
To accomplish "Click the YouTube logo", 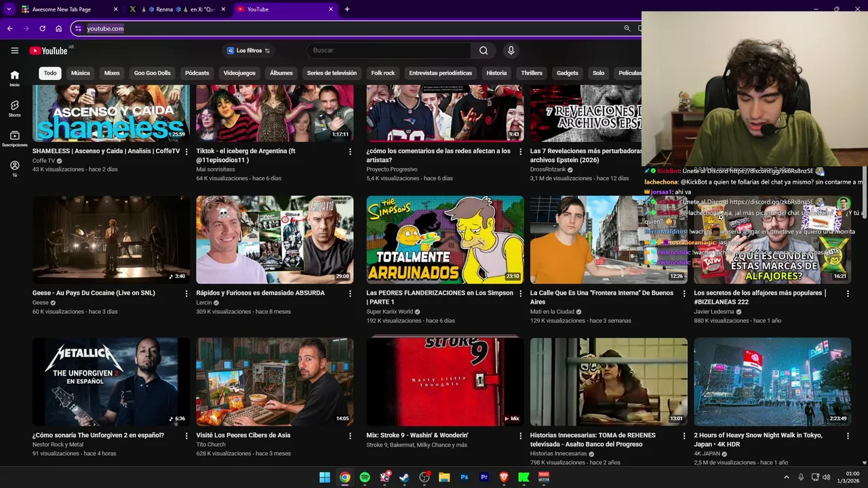I will (x=49, y=51).
